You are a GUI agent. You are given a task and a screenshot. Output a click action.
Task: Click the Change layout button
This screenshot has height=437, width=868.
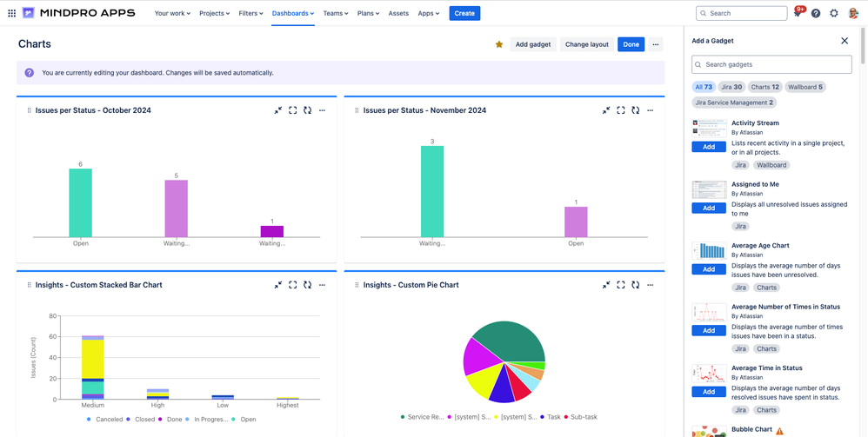pos(587,44)
